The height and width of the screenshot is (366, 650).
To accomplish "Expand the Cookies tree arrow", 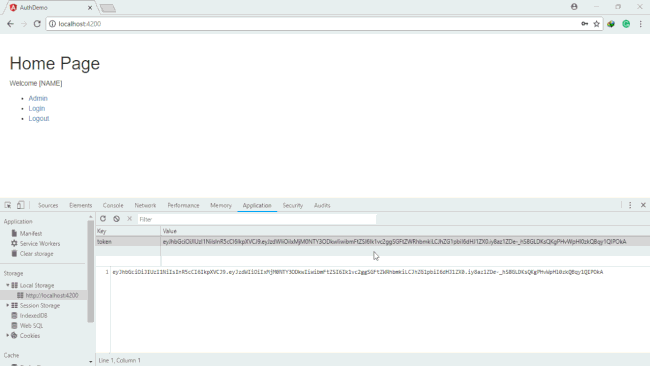I will coord(7,335).
